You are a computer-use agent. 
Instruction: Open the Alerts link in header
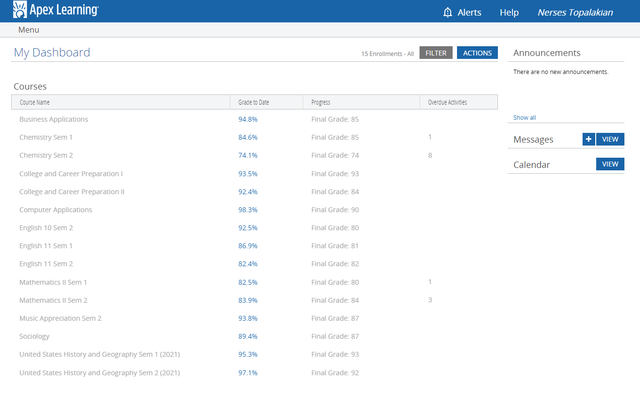click(469, 13)
